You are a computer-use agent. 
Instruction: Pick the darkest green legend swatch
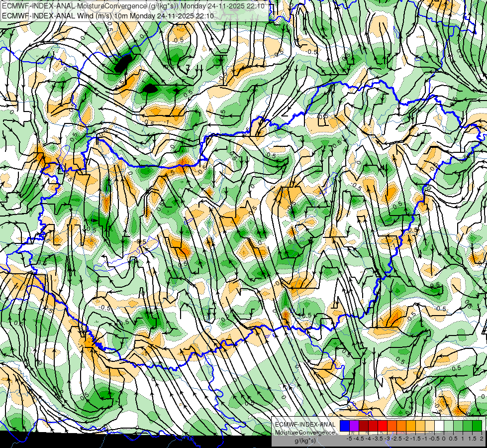point(477,426)
